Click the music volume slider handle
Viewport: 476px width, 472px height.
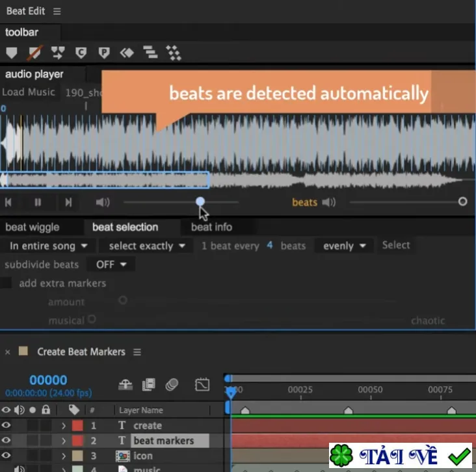200,202
